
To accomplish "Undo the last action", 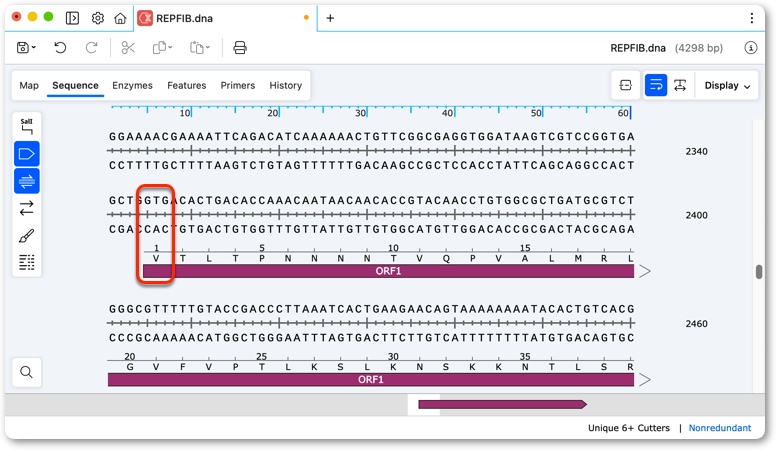I will click(x=60, y=48).
